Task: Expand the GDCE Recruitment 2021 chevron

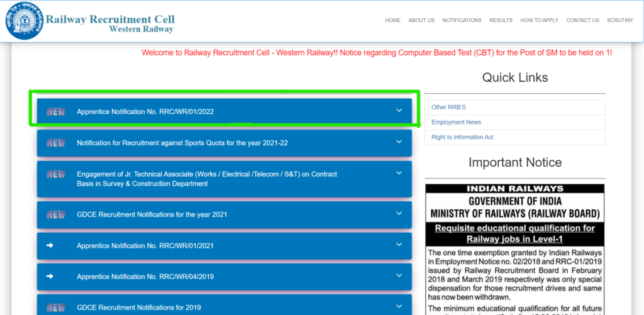Action: [399, 213]
